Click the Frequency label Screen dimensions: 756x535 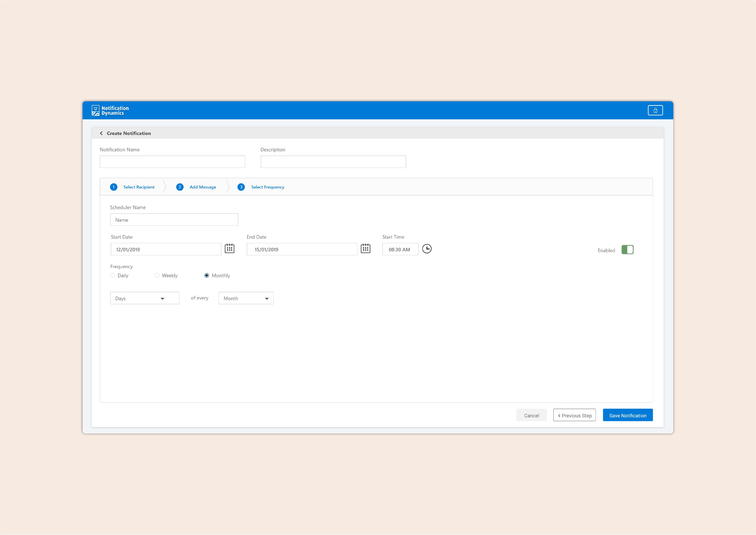pos(121,266)
